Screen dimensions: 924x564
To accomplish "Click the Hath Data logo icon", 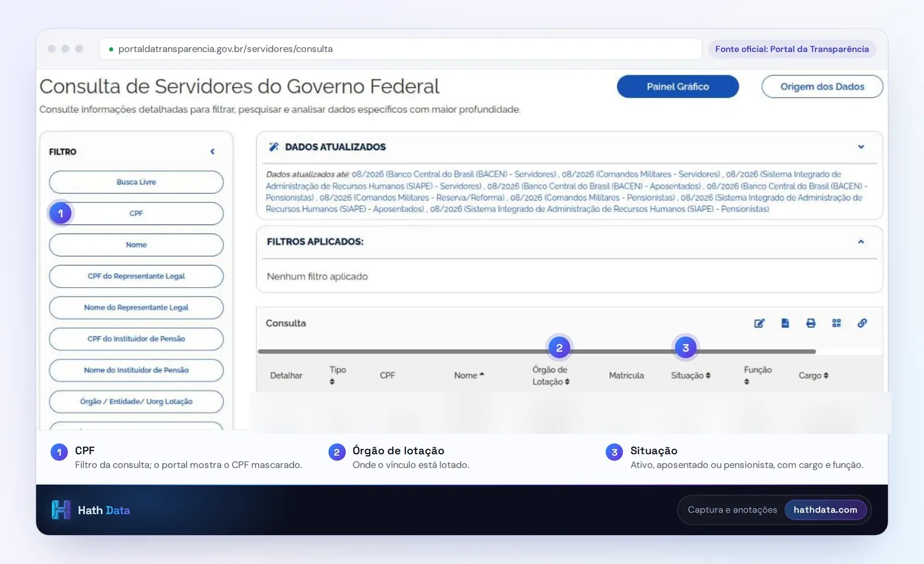I will [x=61, y=510].
